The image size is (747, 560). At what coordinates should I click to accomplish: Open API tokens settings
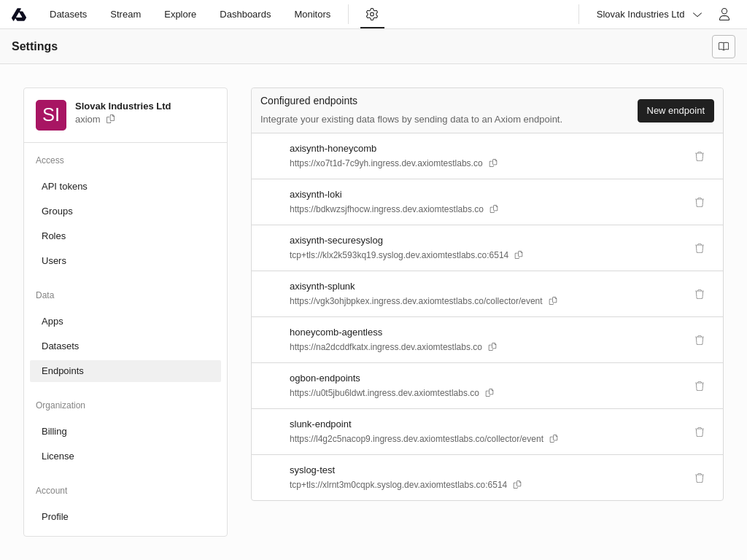[64, 186]
